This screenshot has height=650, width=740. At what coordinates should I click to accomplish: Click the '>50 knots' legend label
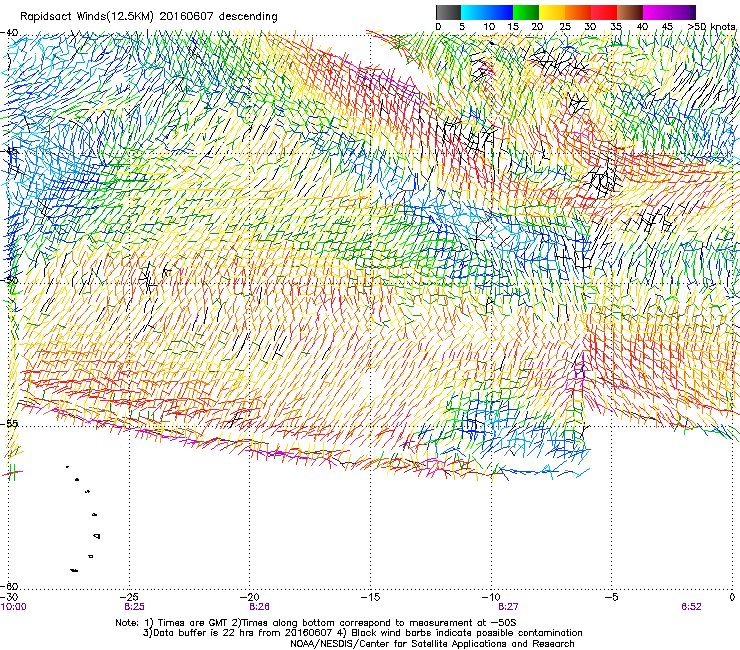711,27
